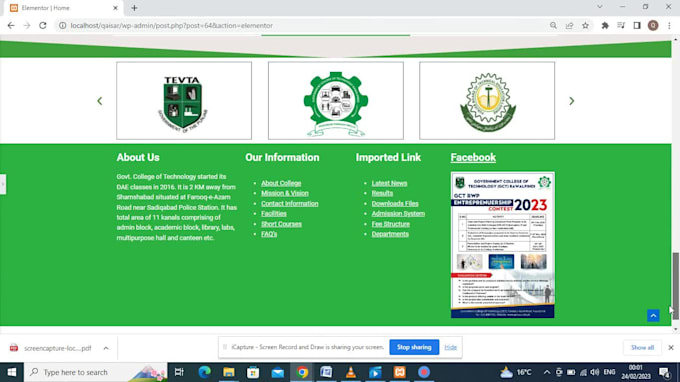Close the downloads bar
The image size is (680, 382).
pyautogui.click(x=671, y=348)
